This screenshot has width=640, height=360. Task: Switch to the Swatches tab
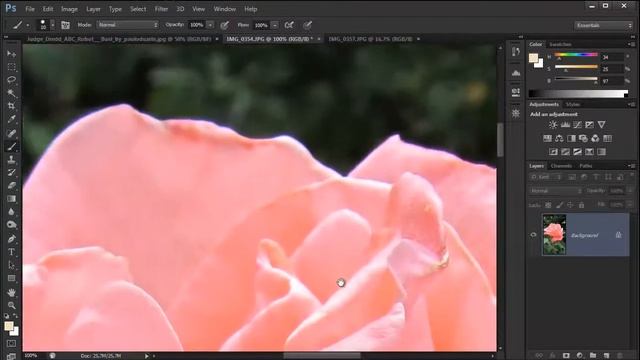coord(560,44)
